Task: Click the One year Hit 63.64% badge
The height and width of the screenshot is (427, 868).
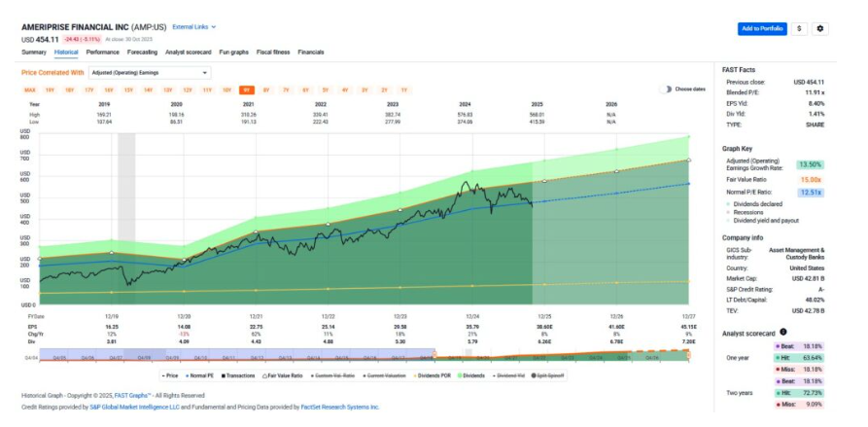Action: (x=798, y=358)
